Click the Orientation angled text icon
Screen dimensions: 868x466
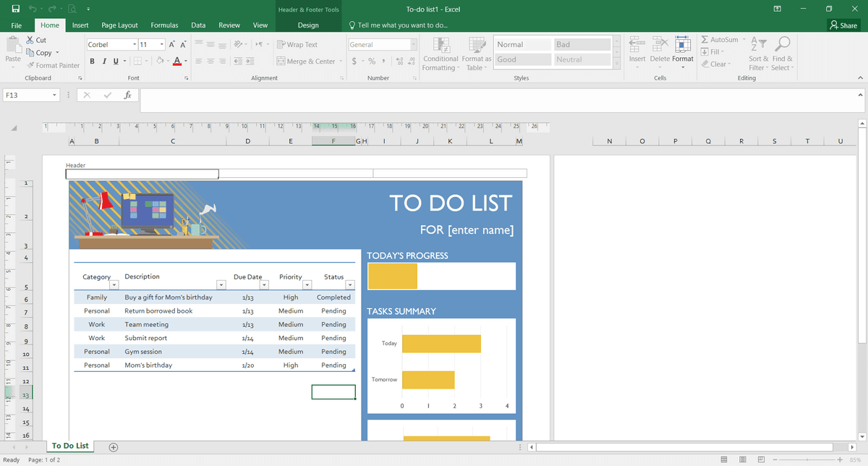tap(239, 45)
